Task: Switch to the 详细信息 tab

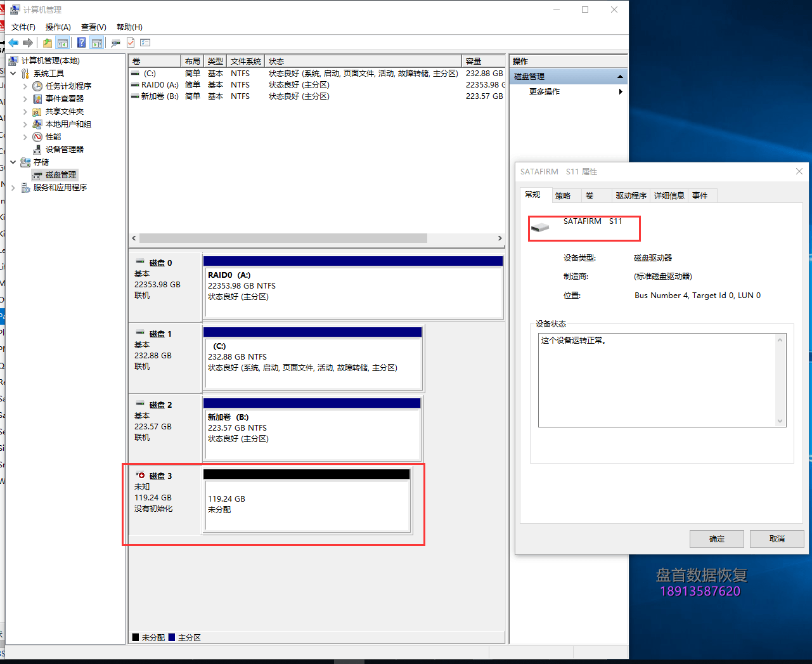Action: click(x=669, y=195)
